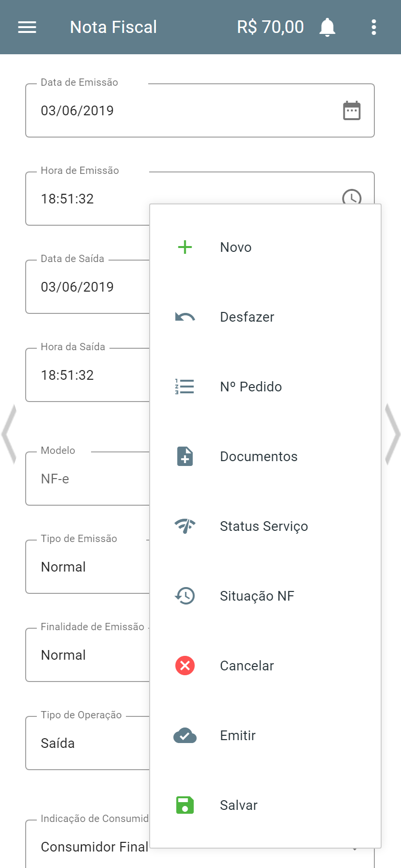
Task: Open the Tipo de Emissão dropdown
Action: [x=87, y=567]
